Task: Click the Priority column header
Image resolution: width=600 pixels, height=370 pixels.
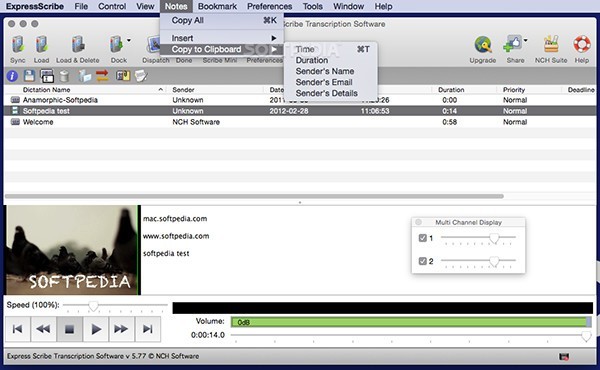Action: coord(530,90)
